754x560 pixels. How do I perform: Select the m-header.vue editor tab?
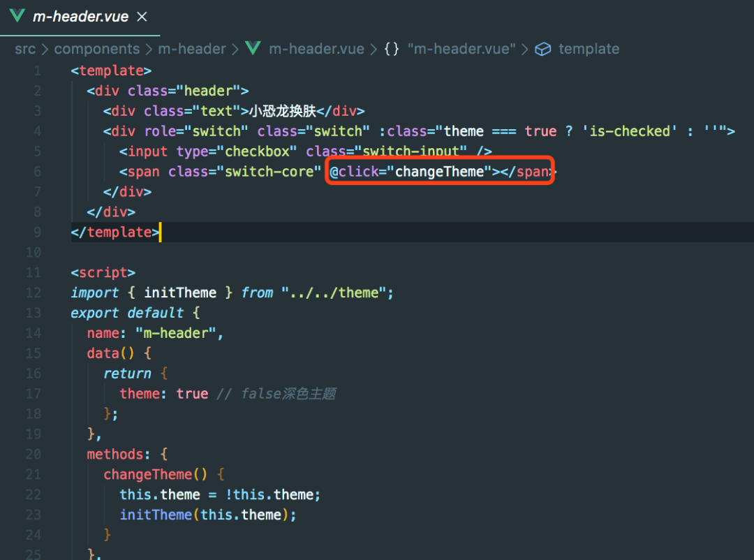(80, 17)
